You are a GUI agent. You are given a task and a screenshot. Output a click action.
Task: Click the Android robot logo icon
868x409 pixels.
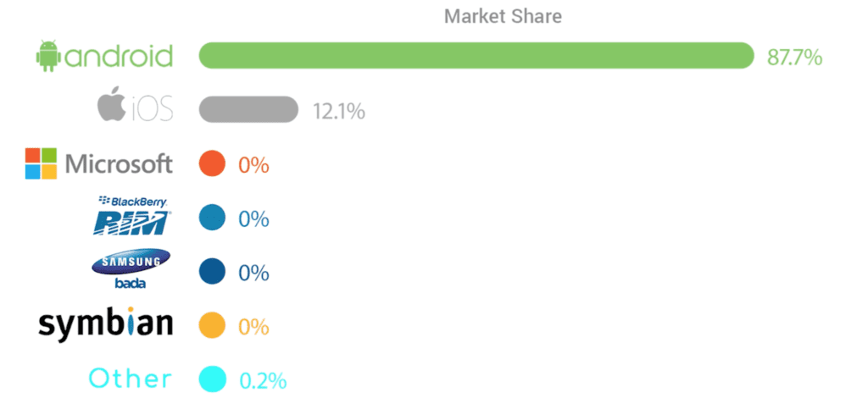click(48, 56)
